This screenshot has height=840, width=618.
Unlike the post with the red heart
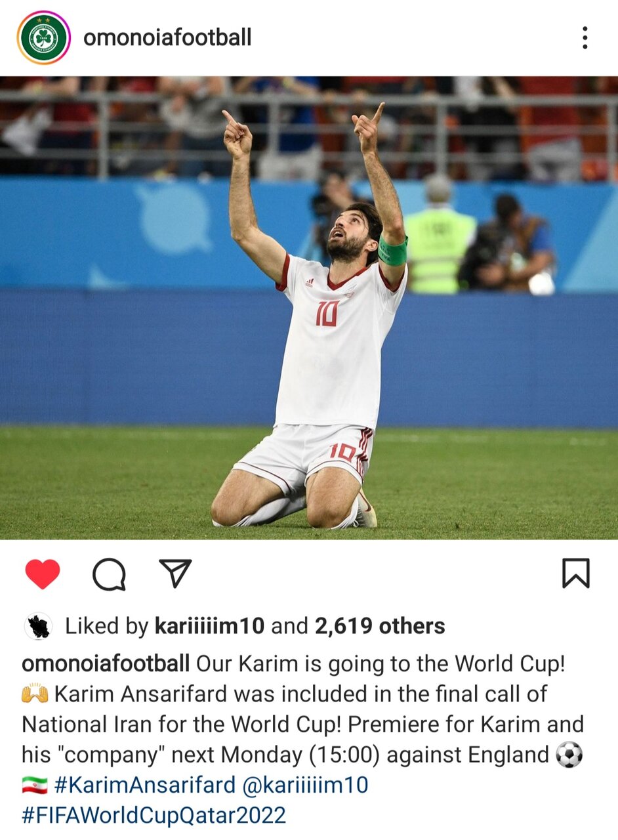pos(43,574)
